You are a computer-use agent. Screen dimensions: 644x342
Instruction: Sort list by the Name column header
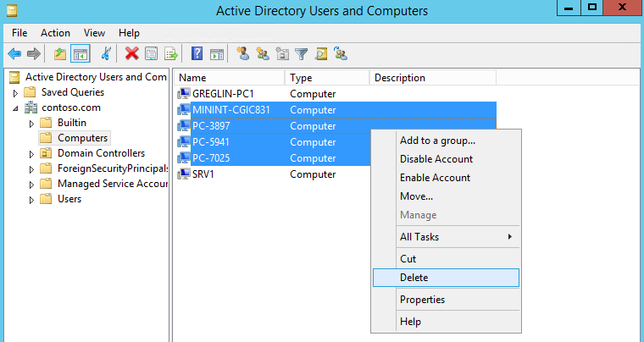point(227,78)
